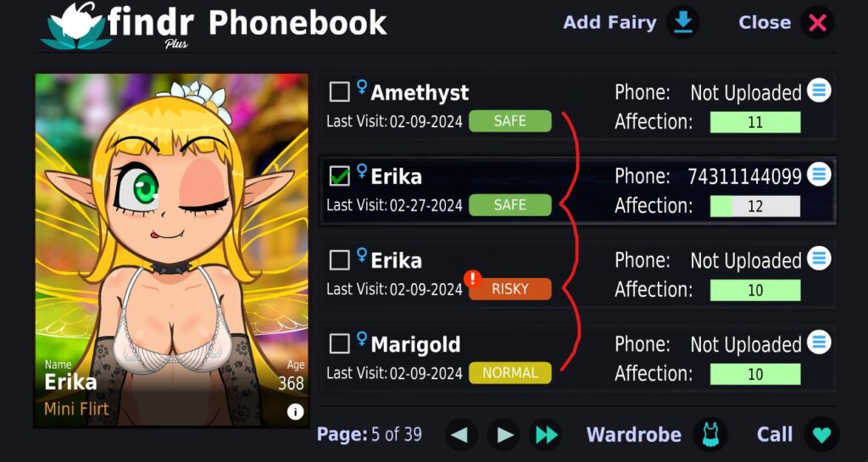Expand options menu for the risky Erika

(x=819, y=258)
